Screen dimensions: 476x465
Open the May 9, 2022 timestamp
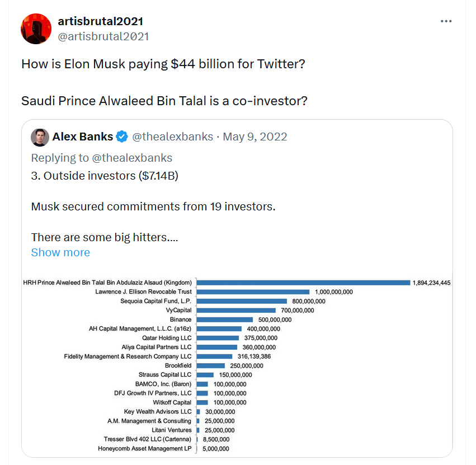[x=255, y=137]
